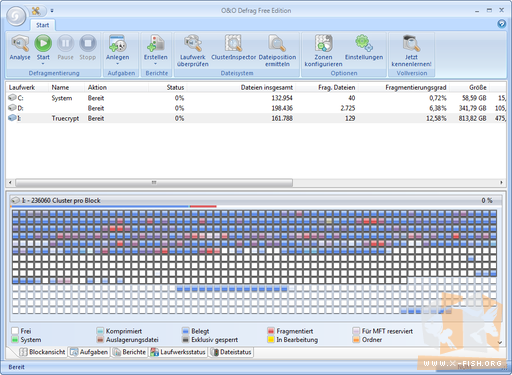Click the O&O round application button
Screen dimensions: 512x375
pos(16,16)
